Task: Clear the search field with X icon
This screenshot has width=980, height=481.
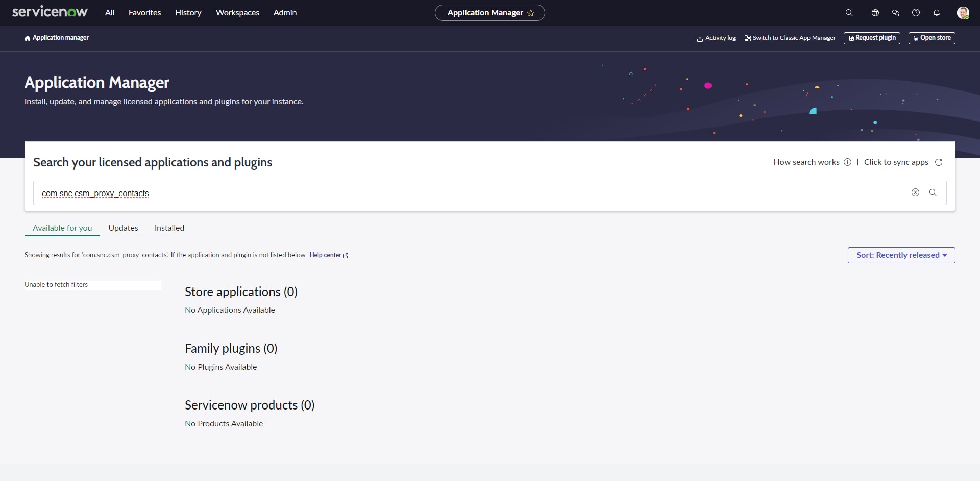Action: (915, 193)
